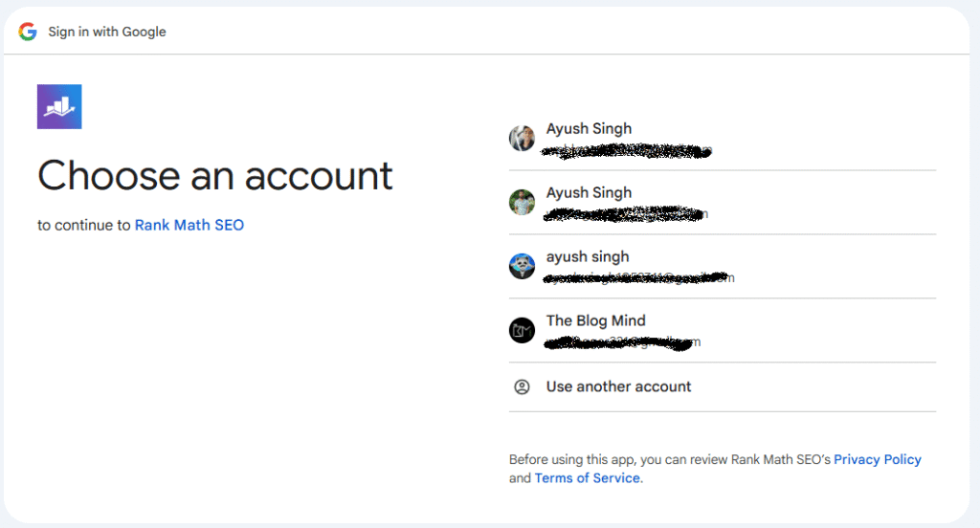The width and height of the screenshot is (980, 528).
Task: Open the Rank Math SEO link
Action: click(x=189, y=225)
